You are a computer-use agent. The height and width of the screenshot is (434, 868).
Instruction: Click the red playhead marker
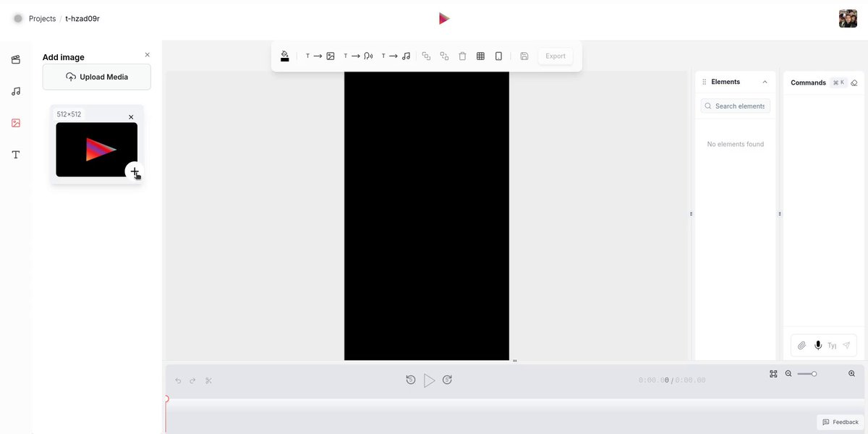pos(166,399)
